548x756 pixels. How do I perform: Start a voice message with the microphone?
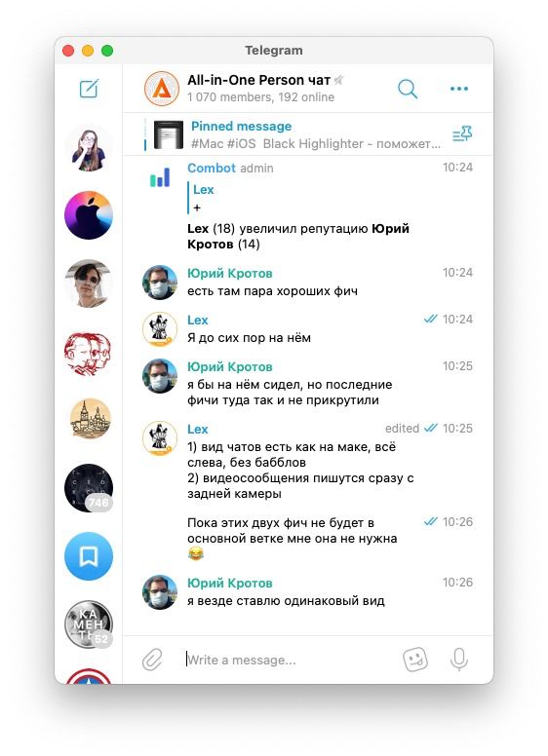(458, 660)
